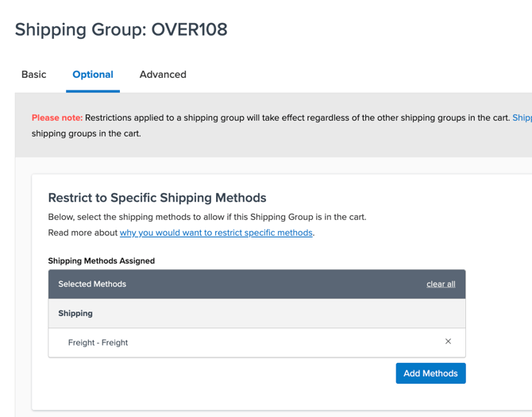Click the 'Below, select the shipping methods' description
This screenshot has width=532, height=417.
pos(206,217)
